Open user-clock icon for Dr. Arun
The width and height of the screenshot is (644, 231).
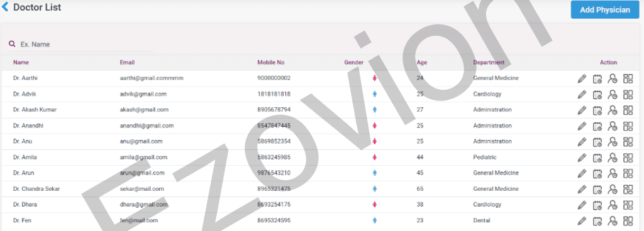click(x=613, y=174)
